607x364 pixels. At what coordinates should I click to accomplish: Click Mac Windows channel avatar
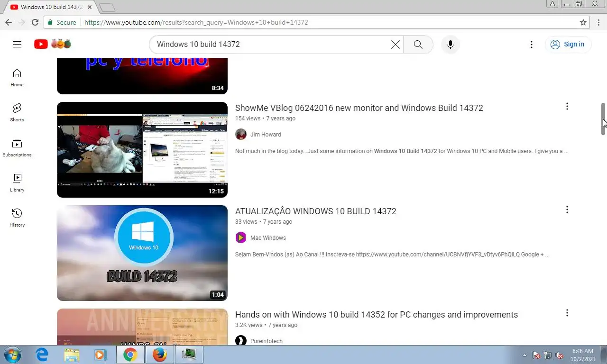pos(241,237)
